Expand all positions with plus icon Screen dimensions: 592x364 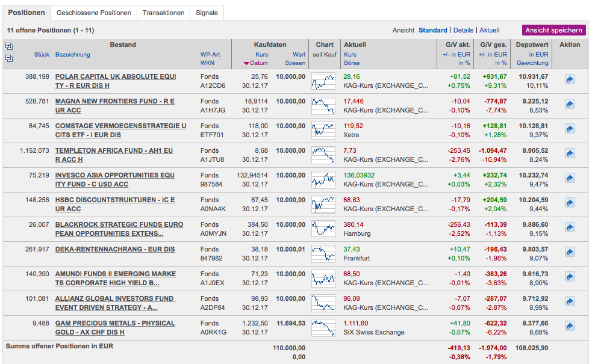point(8,46)
